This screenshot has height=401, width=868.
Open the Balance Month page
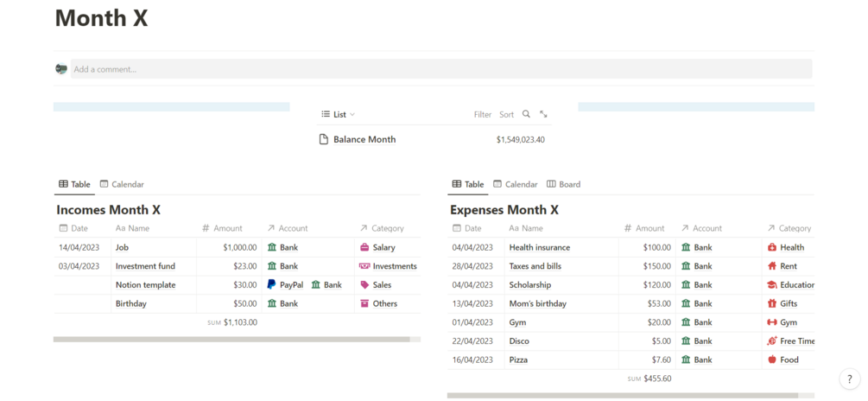pyautogui.click(x=364, y=140)
